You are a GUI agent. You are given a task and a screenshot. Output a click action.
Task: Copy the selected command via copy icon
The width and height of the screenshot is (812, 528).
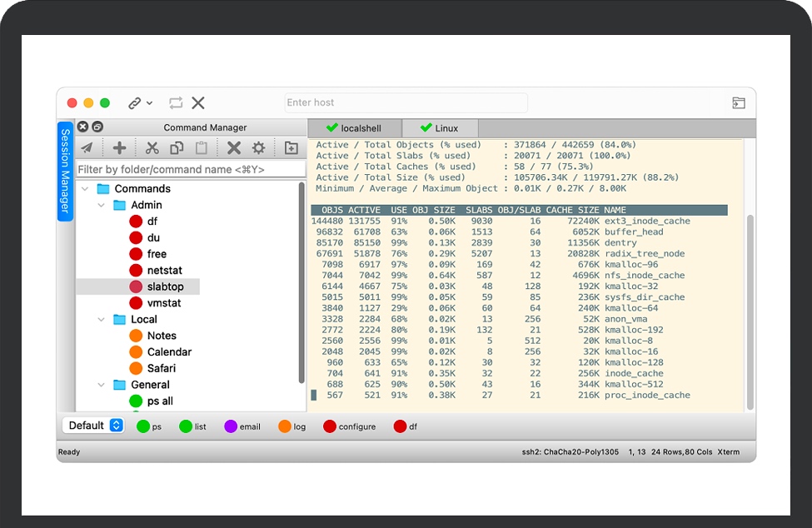click(177, 148)
